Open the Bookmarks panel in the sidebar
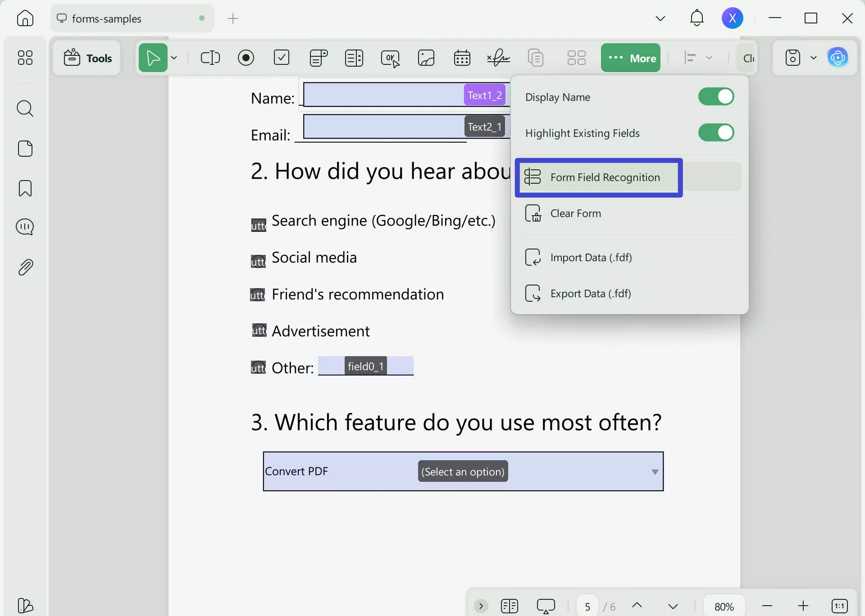Screen dimensions: 865x616 coord(25,188)
